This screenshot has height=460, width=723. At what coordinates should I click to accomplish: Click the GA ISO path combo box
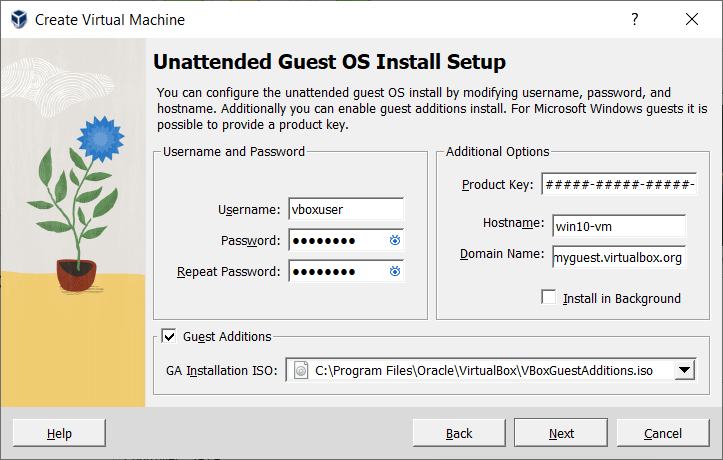(x=492, y=370)
